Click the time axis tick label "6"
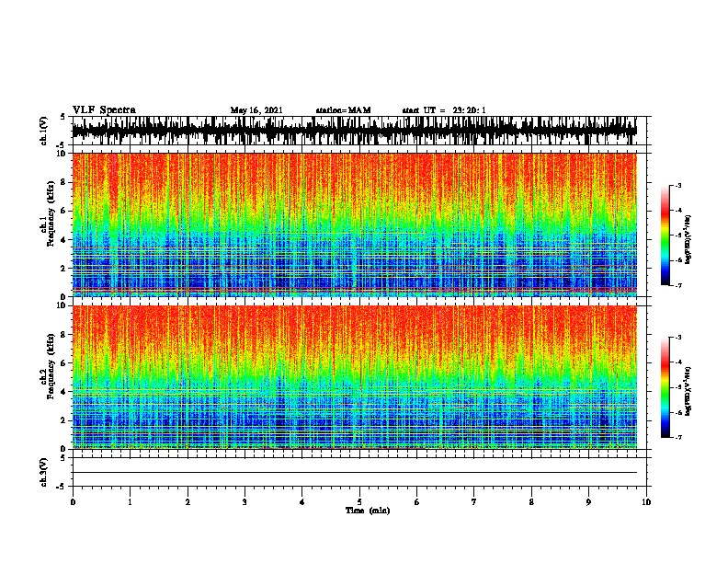This screenshot has width=728, height=563. 417,502
